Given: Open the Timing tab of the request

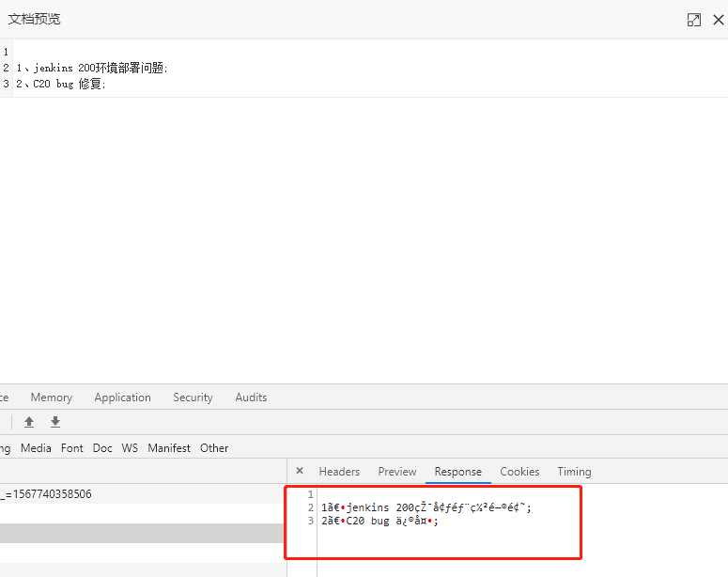Looking at the screenshot, I should (x=574, y=472).
